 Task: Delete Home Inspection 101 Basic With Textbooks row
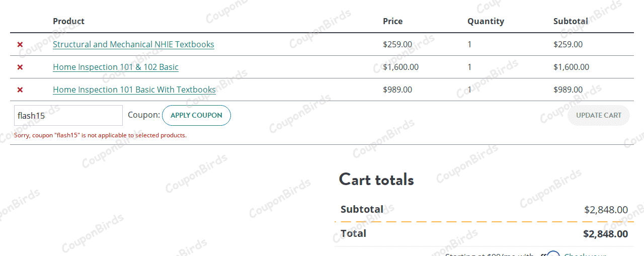(x=20, y=90)
